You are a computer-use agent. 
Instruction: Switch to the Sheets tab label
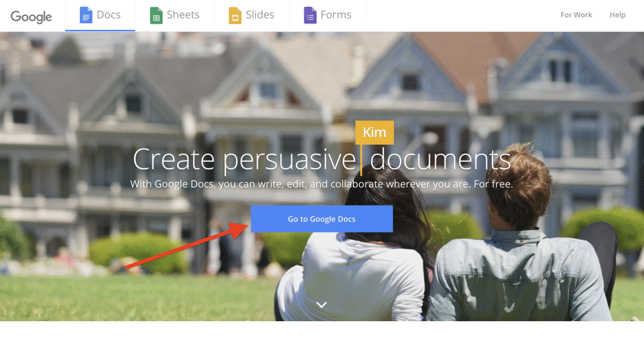[183, 15]
